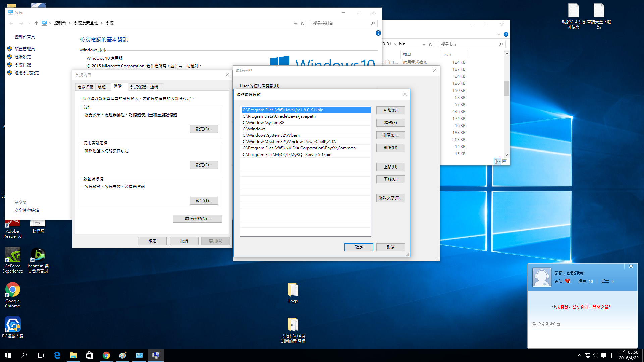Click the Windows Start button
This screenshot has height=362, width=644.
[x=8, y=355]
